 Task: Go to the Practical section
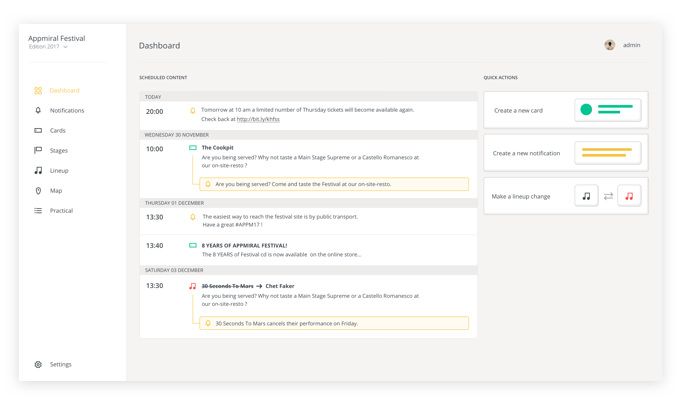pyautogui.click(x=61, y=211)
